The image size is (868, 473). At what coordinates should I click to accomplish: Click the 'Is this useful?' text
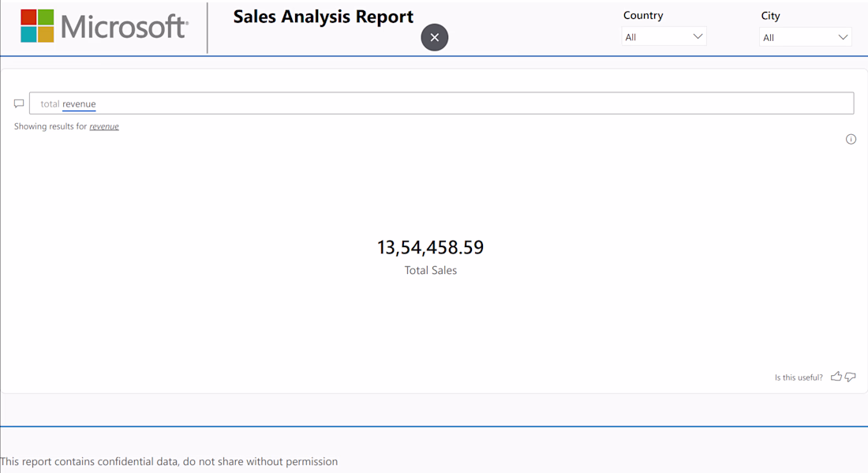click(799, 377)
